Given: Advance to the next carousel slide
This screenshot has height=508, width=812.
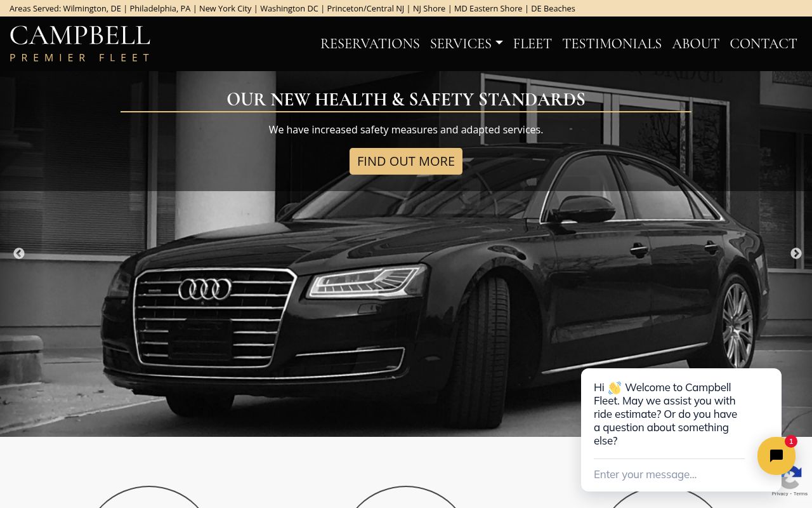Looking at the screenshot, I should pos(796,253).
